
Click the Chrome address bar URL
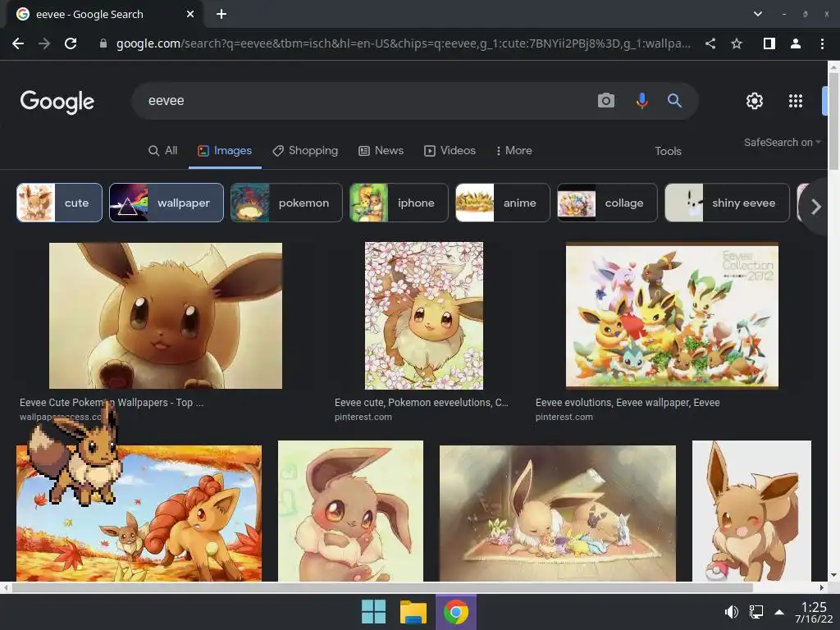pyautogui.click(x=403, y=43)
